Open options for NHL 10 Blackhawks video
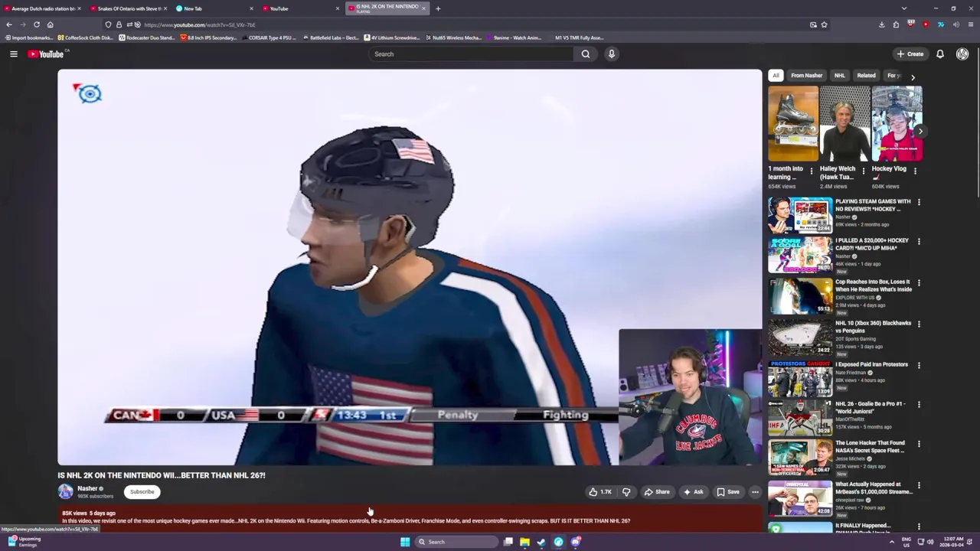The width and height of the screenshot is (980, 551). tap(919, 324)
